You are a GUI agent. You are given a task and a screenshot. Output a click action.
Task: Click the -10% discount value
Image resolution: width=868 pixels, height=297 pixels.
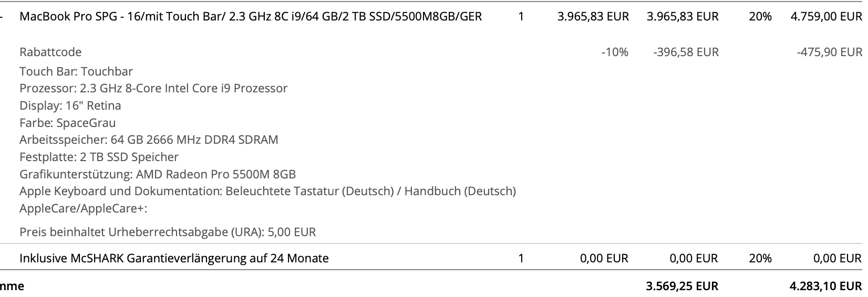pos(615,52)
